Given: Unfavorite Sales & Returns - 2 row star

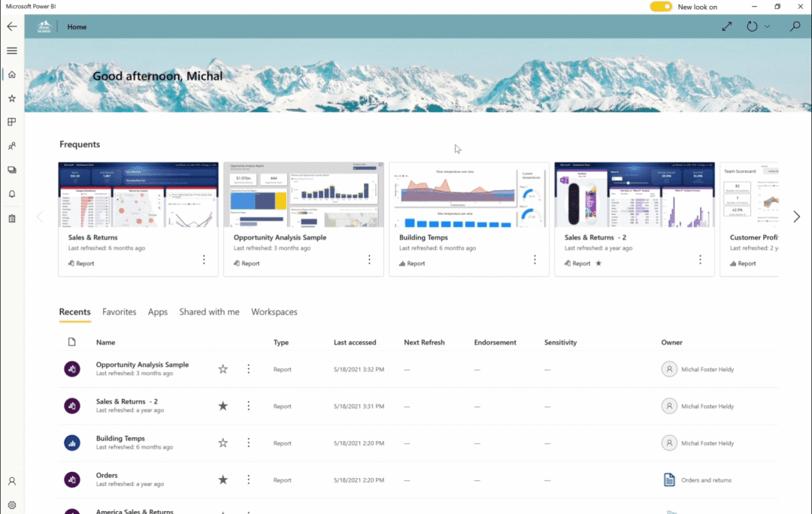Looking at the screenshot, I should pyautogui.click(x=223, y=406).
